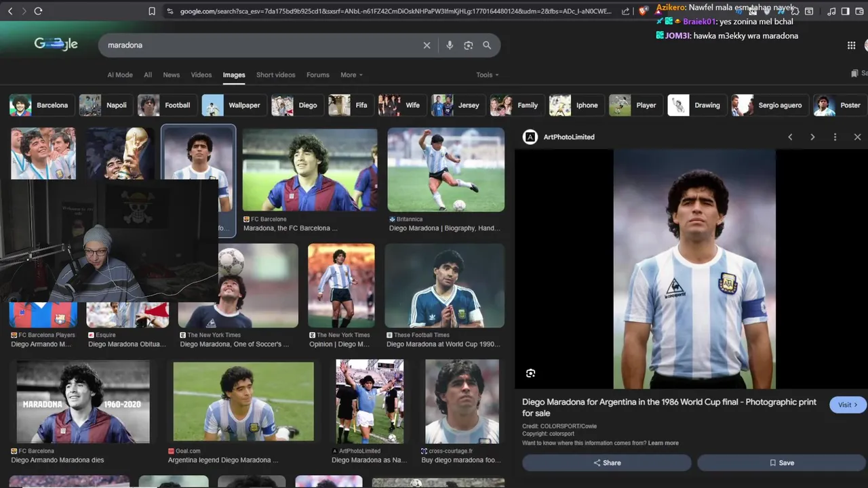The height and width of the screenshot is (488, 868).
Task: Open the FC Barcelona 'Maradona, the FC Barcelona' thumbnail
Action: pyautogui.click(x=310, y=169)
